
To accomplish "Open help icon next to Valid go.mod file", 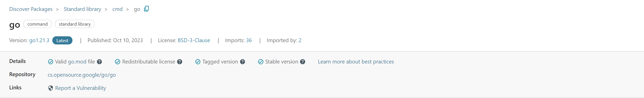I will pyautogui.click(x=100, y=62).
